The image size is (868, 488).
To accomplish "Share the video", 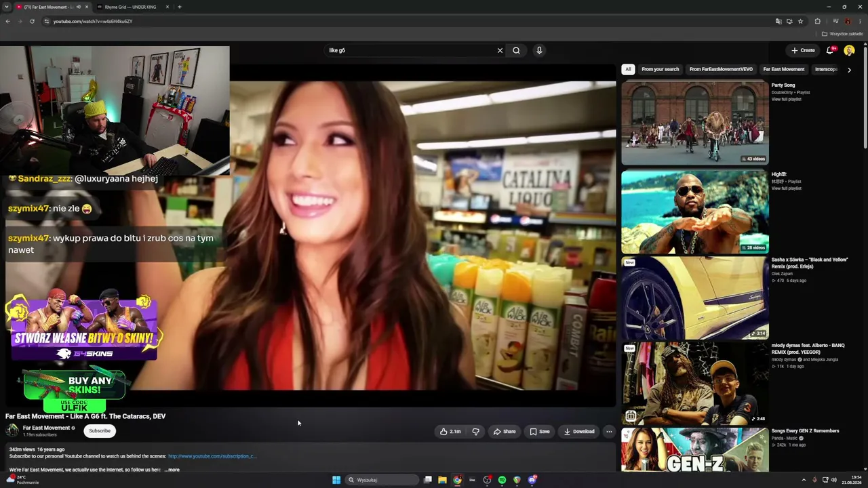I will coord(505,431).
